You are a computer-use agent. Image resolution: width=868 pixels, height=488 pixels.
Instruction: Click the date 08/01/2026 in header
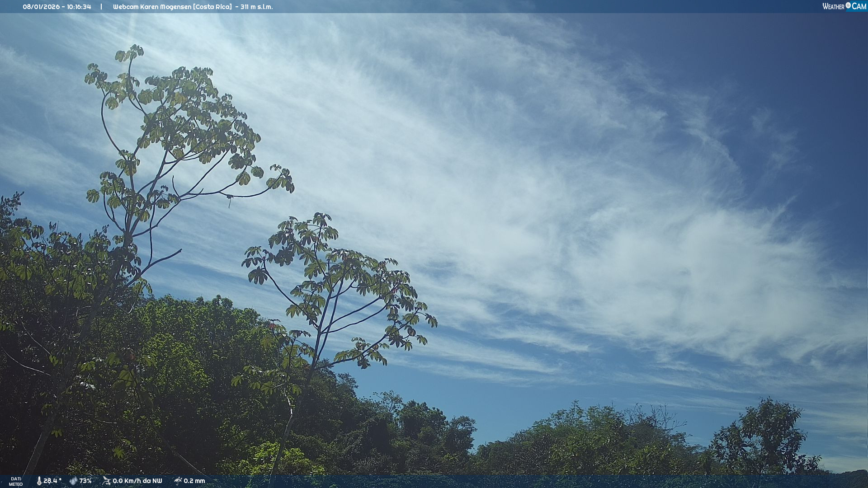click(41, 7)
